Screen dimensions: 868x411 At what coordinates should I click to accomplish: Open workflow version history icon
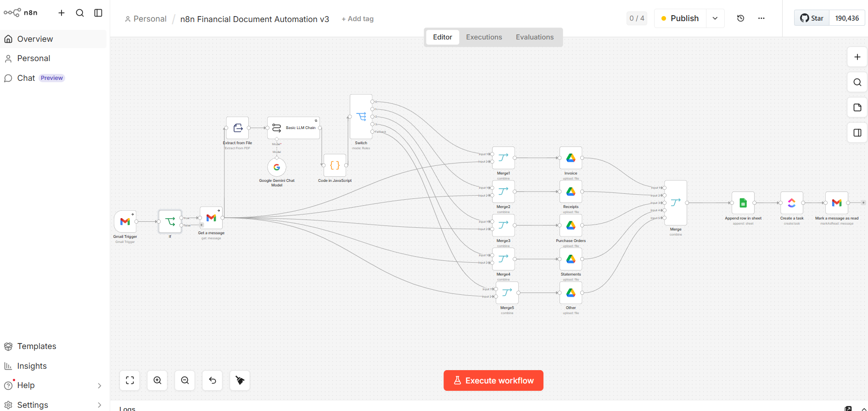tap(740, 18)
